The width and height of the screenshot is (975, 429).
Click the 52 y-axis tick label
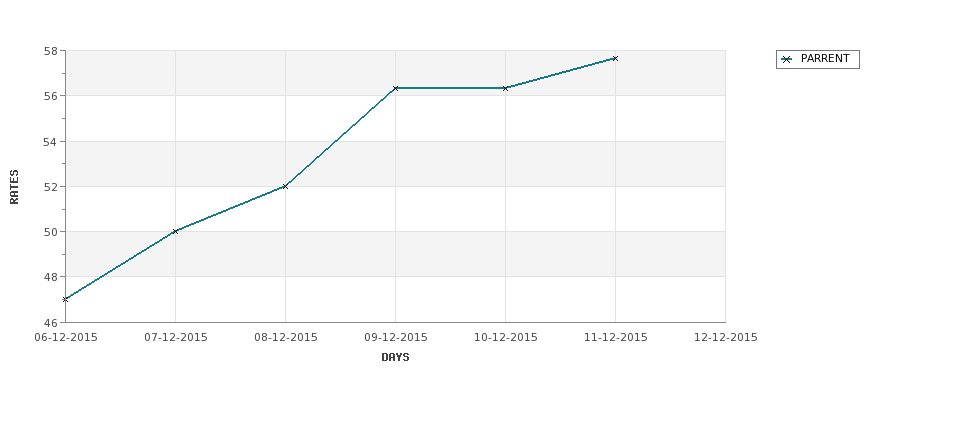(51, 187)
